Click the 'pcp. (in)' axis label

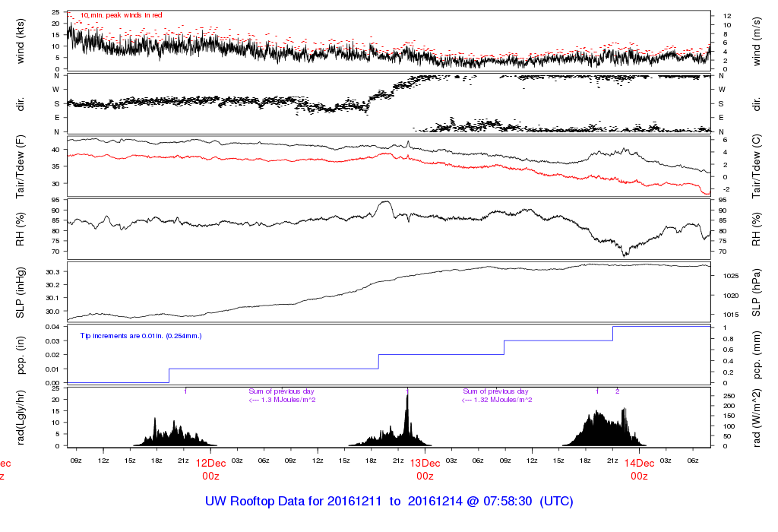coord(21,356)
